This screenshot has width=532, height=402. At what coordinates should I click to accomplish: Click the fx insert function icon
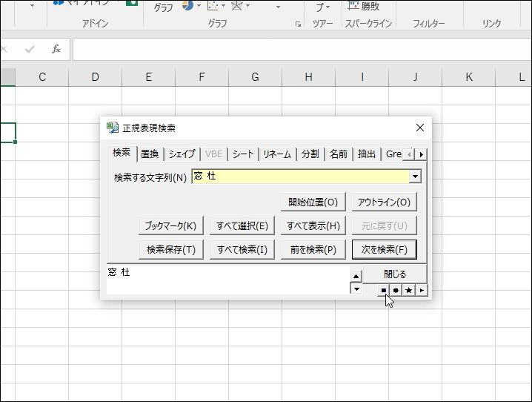pos(56,49)
